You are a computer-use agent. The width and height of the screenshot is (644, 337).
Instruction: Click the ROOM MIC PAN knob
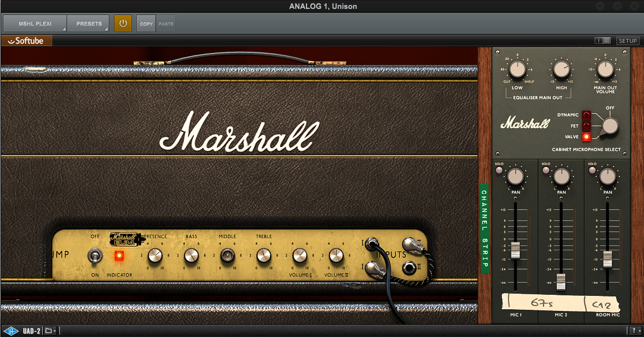(607, 177)
